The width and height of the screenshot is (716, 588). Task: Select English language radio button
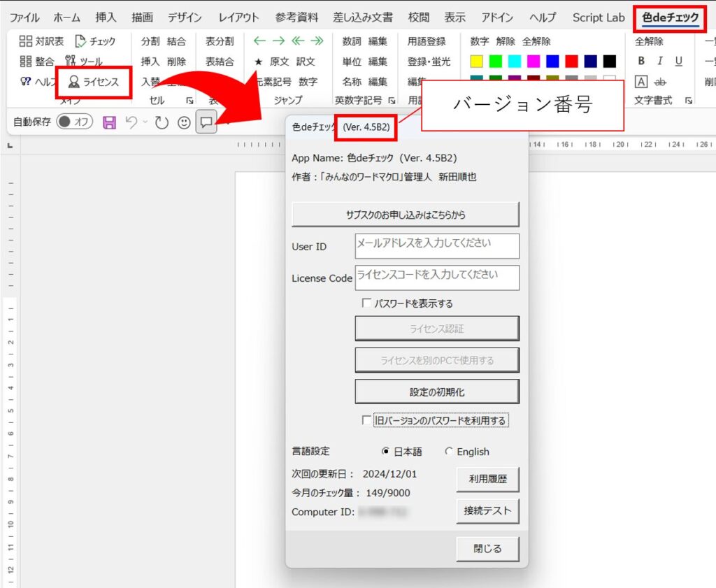point(449,452)
